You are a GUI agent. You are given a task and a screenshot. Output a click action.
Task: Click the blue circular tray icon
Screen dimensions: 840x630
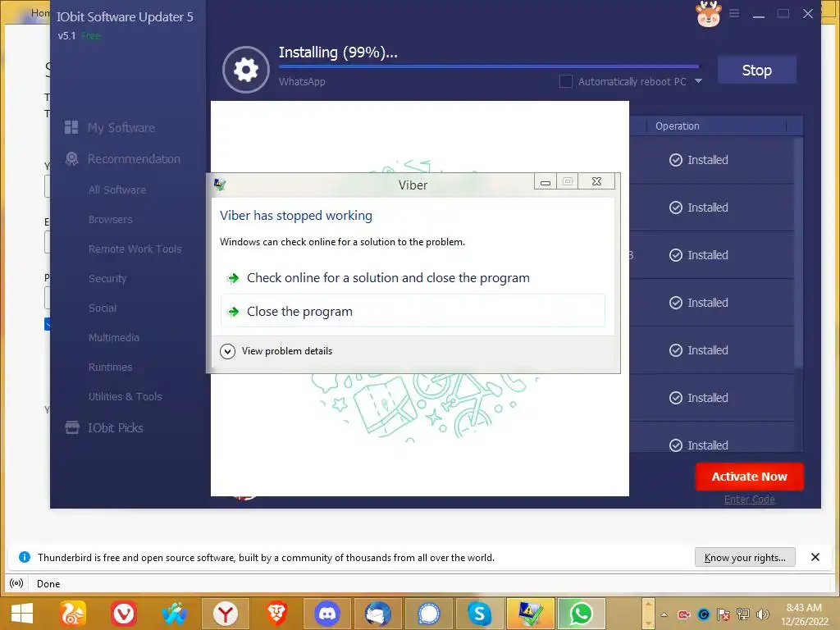703,614
